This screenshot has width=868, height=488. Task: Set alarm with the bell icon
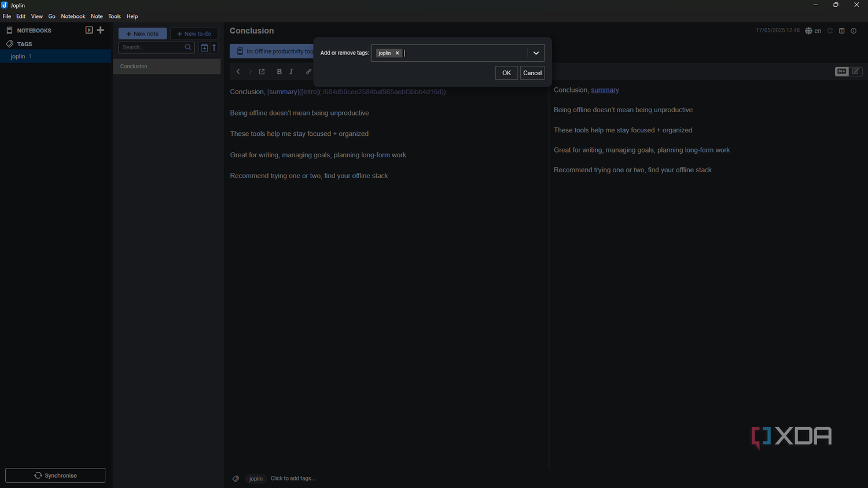tap(830, 31)
